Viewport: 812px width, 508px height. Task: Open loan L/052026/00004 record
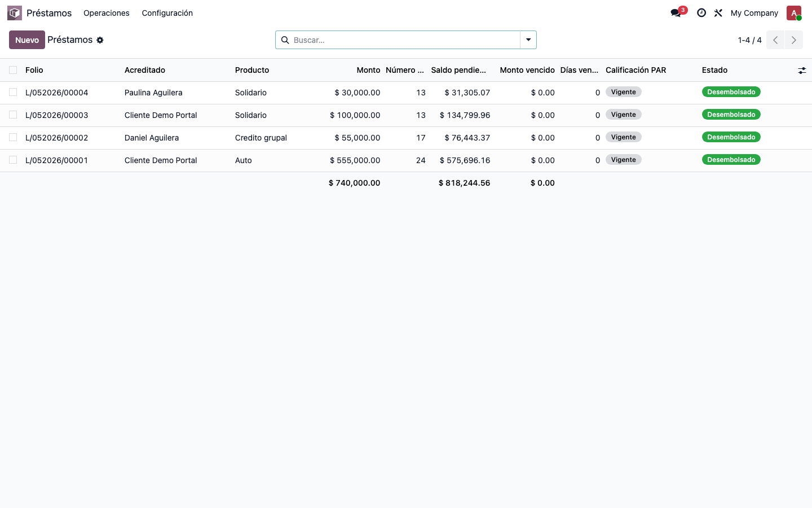[x=57, y=93]
